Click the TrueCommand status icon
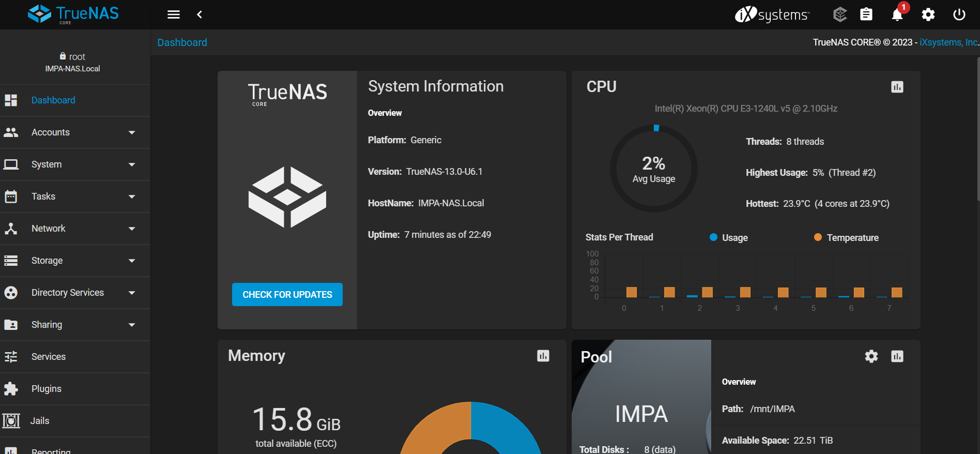This screenshot has height=454, width=980. point(840,14)
